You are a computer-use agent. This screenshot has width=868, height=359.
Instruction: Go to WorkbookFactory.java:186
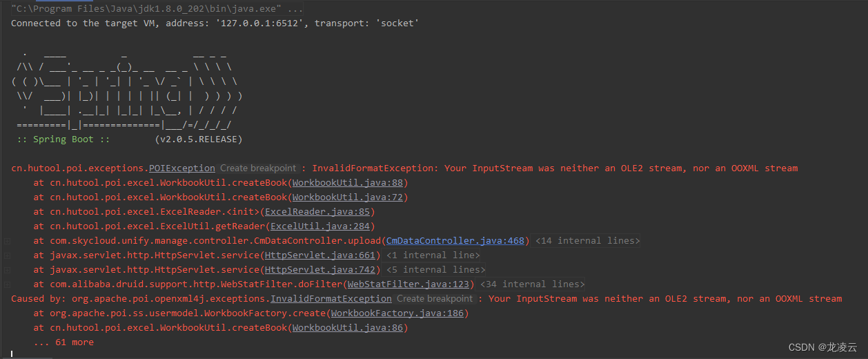pos(397,313)
